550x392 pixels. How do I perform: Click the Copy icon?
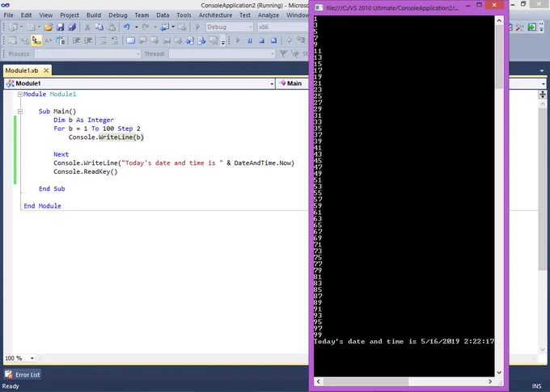tap(99, 27)
